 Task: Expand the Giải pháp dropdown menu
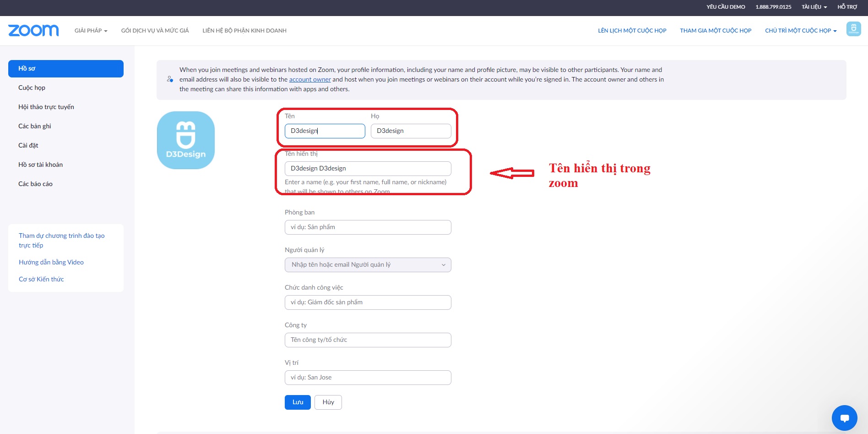pyautogui.click(x=91, y=31)
